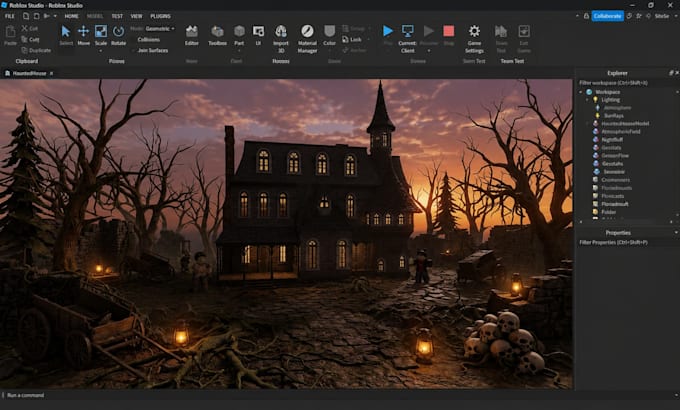Select SunRays in the Explorer tree

pos(614,116)
